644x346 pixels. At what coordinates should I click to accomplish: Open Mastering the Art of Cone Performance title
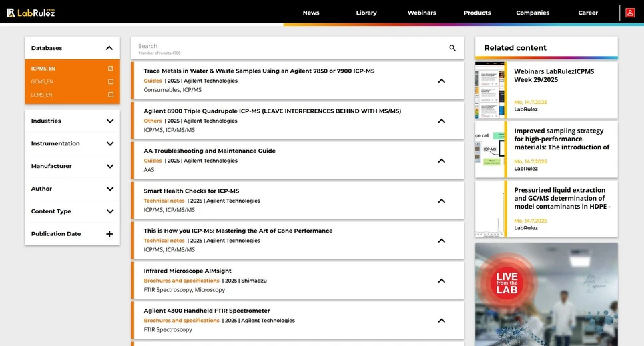[x=238, y=231]
